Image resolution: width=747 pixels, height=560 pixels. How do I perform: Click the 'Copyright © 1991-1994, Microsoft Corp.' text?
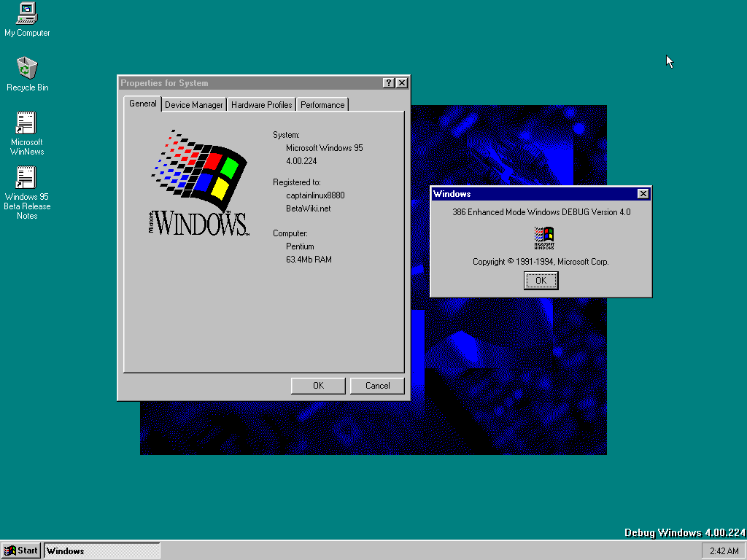point(541,262)
